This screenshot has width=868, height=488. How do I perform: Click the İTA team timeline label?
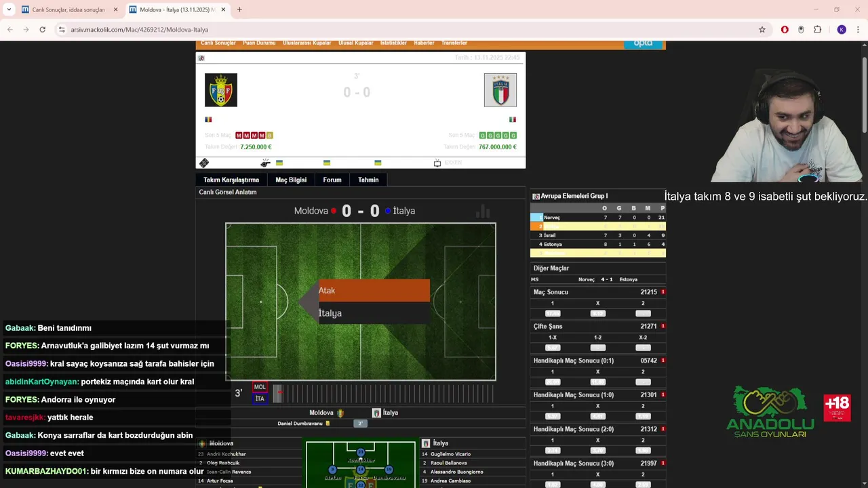260,399
